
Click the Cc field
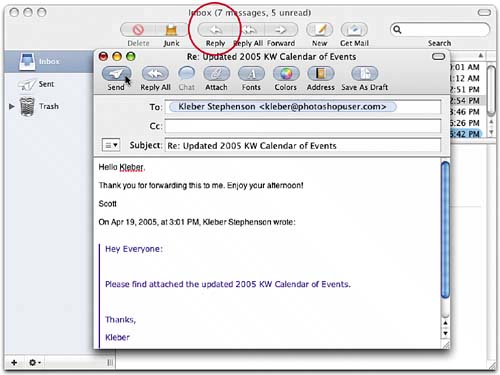pos(303,126)
